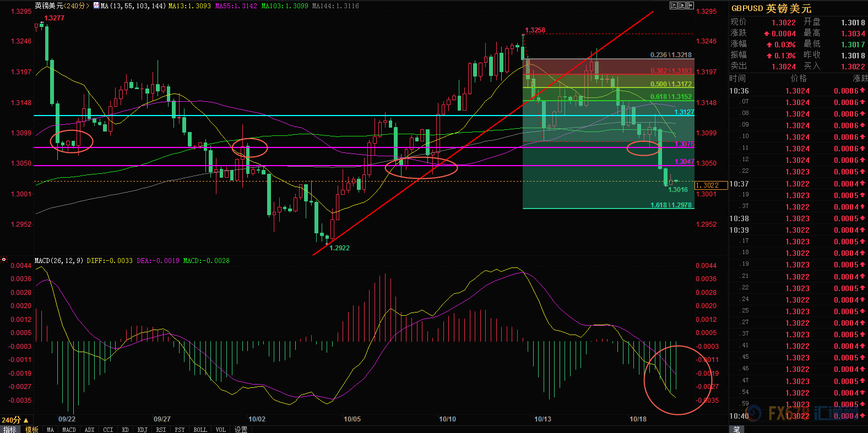Click the 10/18 date marker on time axis
The width and height of the screenshot is (868, 433).
(638, 419)
